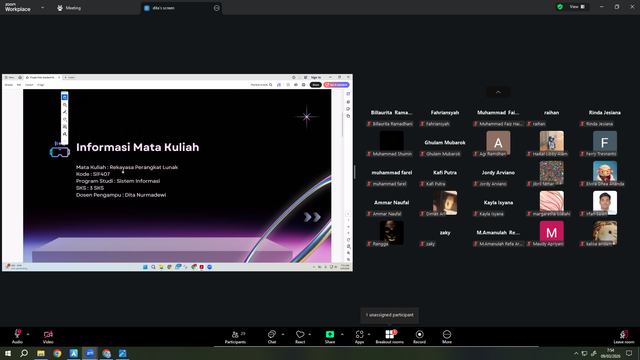640x360 pixels.
Task: Select Elvira Dhea Ananda's video tile
Action: tap(604, 173)
